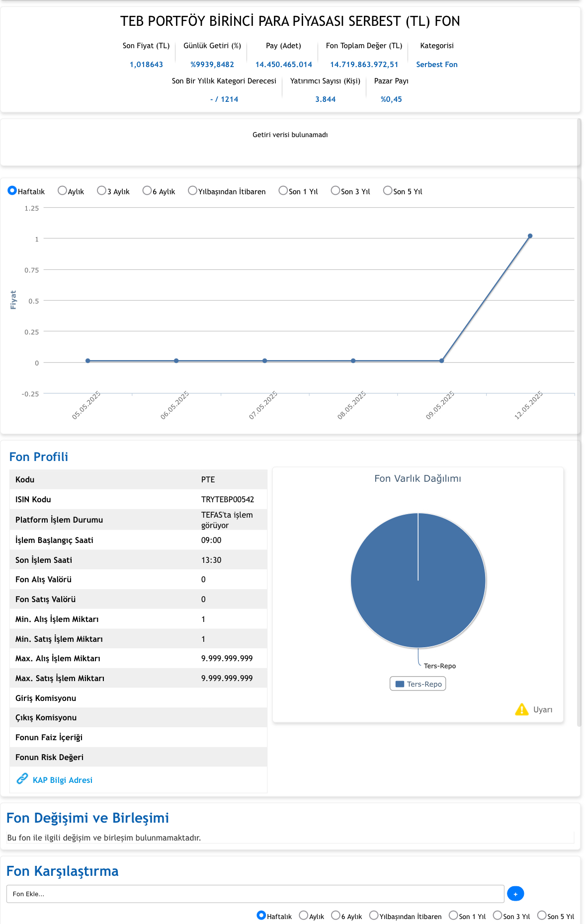Click the chart data point for 09.05.2025
586x924 pixels.
pos(442,361)
